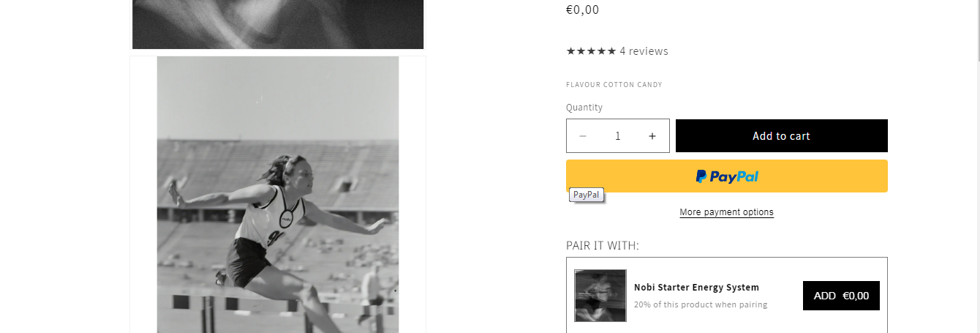Add Nobi Starter Energy System for €0,00

(x=841, y=296)
